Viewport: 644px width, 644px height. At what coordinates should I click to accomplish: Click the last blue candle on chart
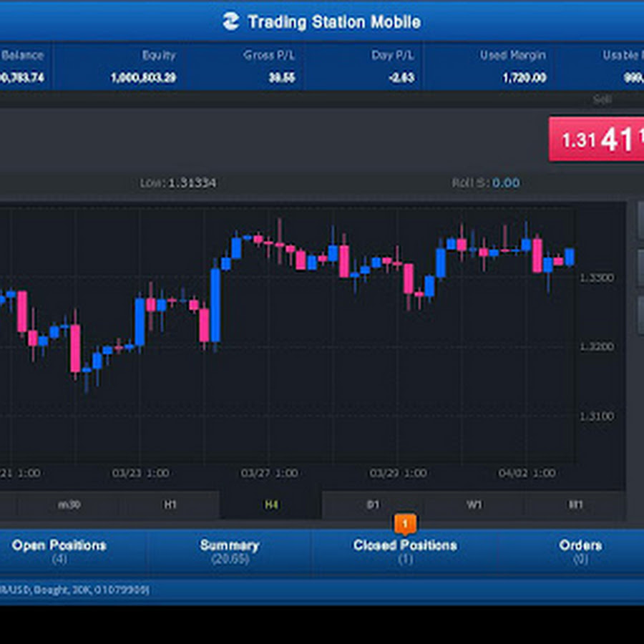570,257
